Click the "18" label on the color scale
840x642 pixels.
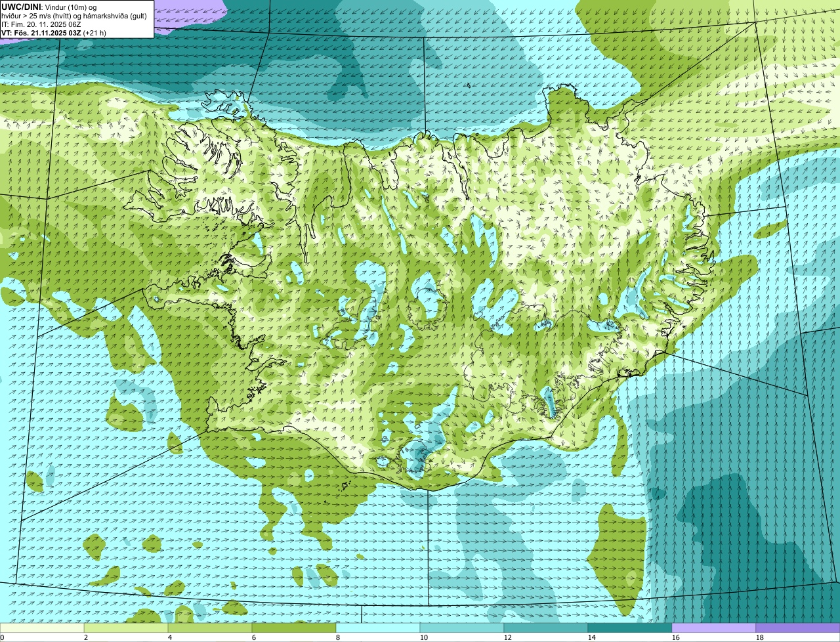[760, 637]
